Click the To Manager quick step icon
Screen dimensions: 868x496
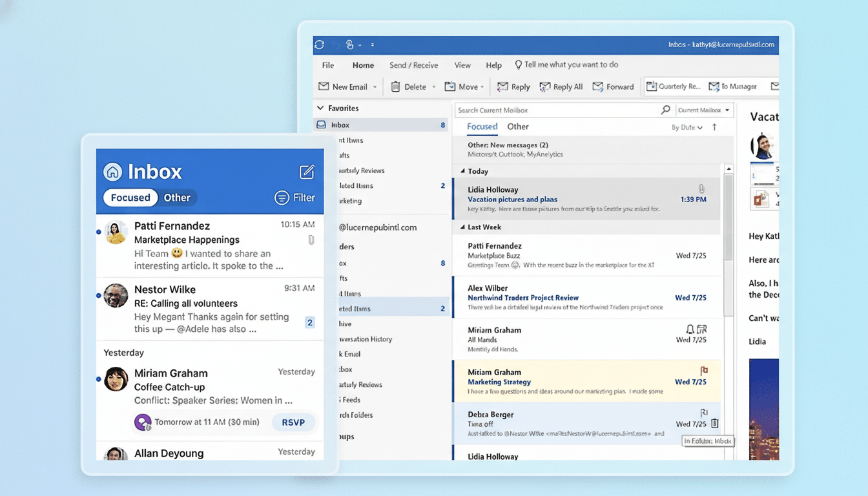pyautogui.click(x=714, y=86)
